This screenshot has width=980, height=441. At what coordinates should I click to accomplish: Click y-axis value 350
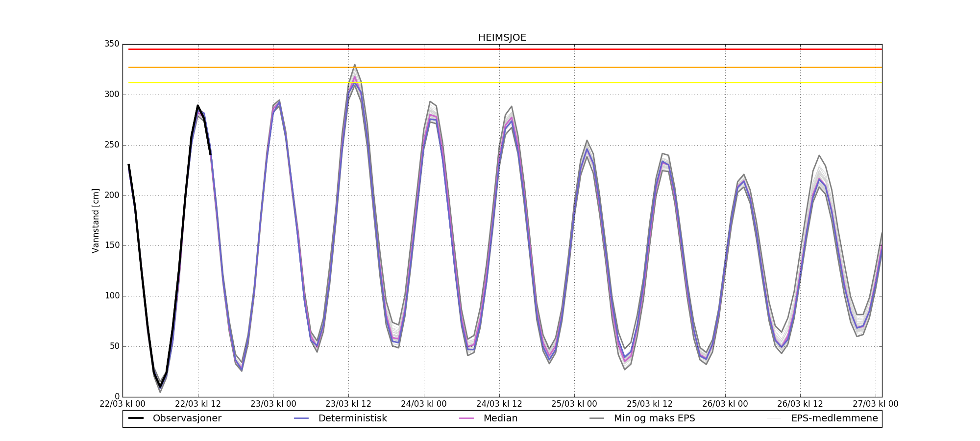click(112, 44)
